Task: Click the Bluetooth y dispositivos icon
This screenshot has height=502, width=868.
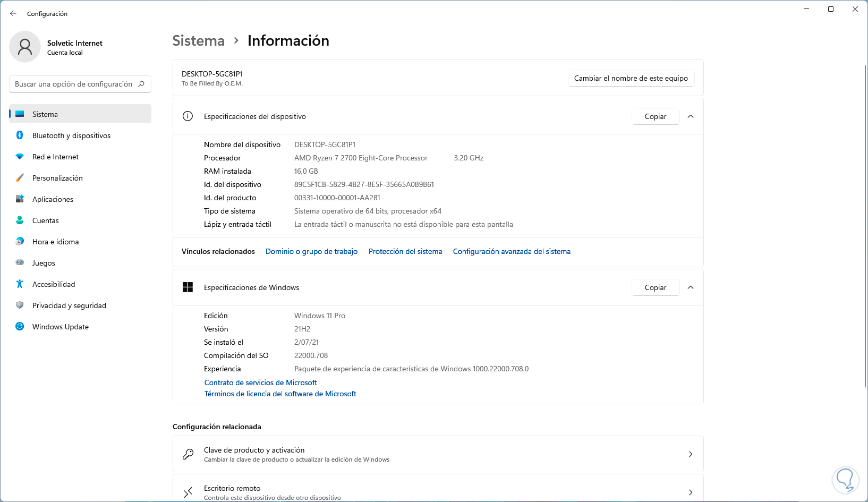Action: [20, 135]
